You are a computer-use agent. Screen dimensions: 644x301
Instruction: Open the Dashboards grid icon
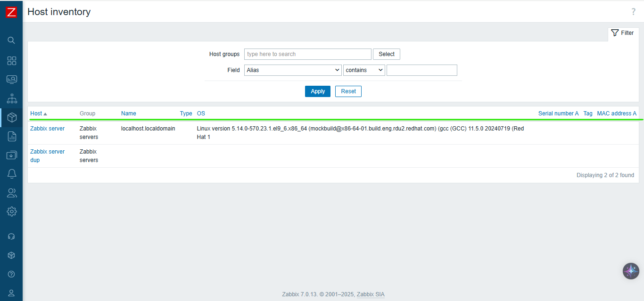(11, 61)
